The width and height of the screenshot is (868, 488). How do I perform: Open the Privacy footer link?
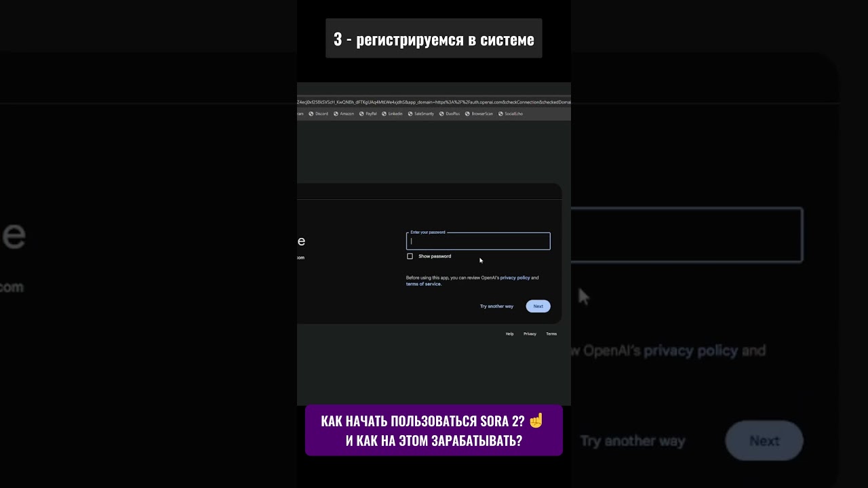coord(530,334)
